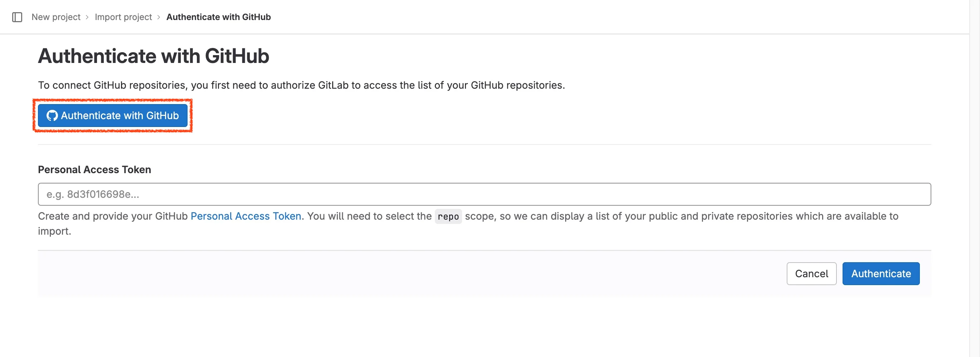The height and width of the screenshot is (357, 980).
Task: Go to the "New project" breadcrumb
Action: pos(56,17)
